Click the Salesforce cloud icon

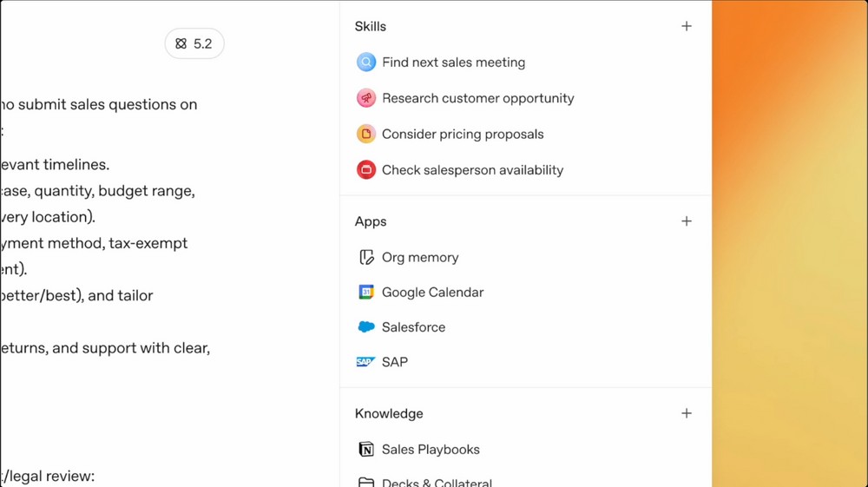point(366,327)
